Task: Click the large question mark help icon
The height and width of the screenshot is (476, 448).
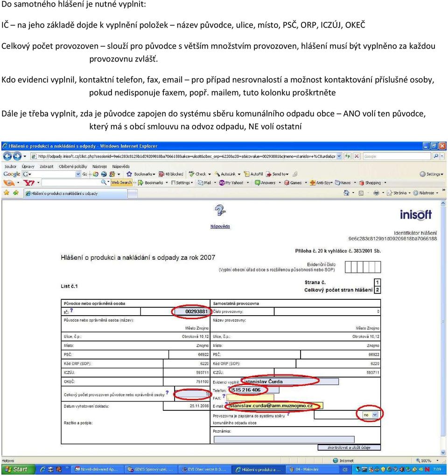Action: pos(220,210)
